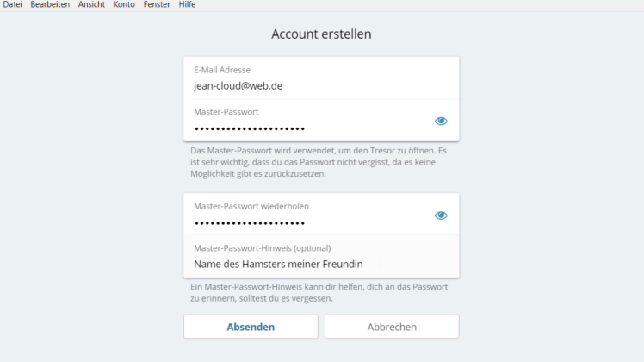The image size is (644, 362).
Task: Place cursor in 'Name des Hamsters meiner Freundin' hint
Action: 321,256
